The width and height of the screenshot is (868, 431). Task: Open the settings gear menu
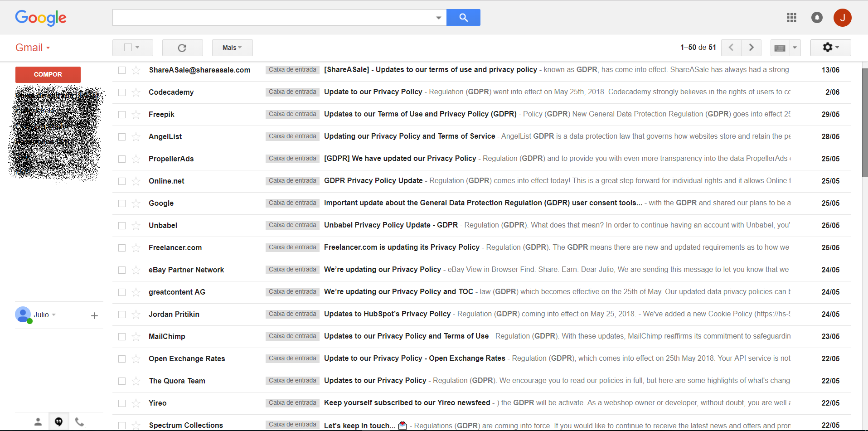830,48
